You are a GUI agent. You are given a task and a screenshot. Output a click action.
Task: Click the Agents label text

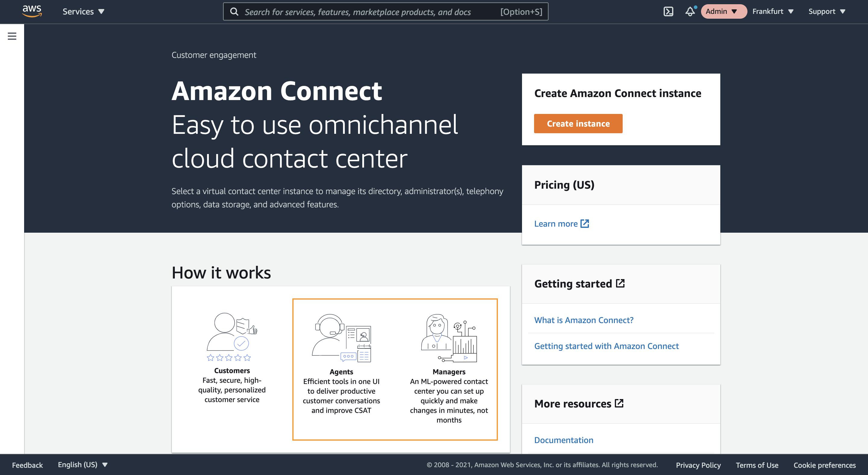(341, 372)
